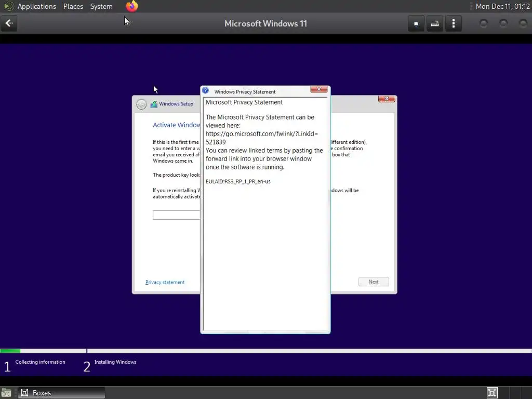This screenshot has width=532, height=399.
Task: Click the Installing Windows step label
Action: click(x=115, y=362)
